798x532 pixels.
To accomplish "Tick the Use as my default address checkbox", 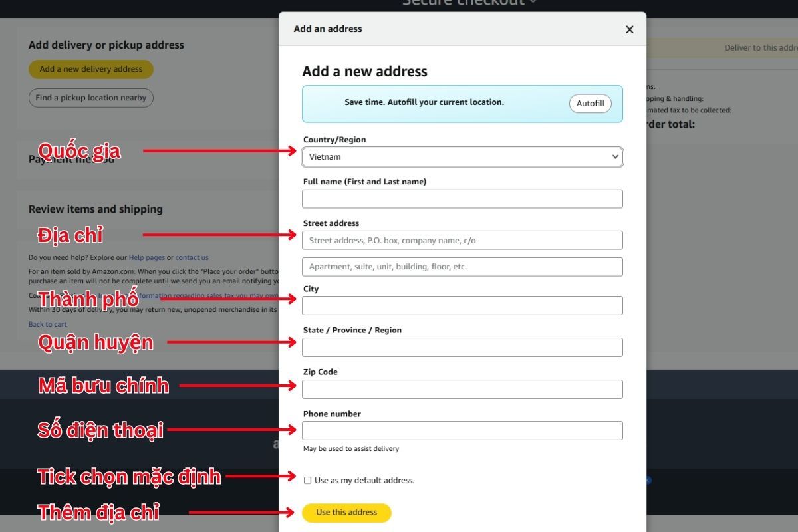I will click(x=307, y=480).
